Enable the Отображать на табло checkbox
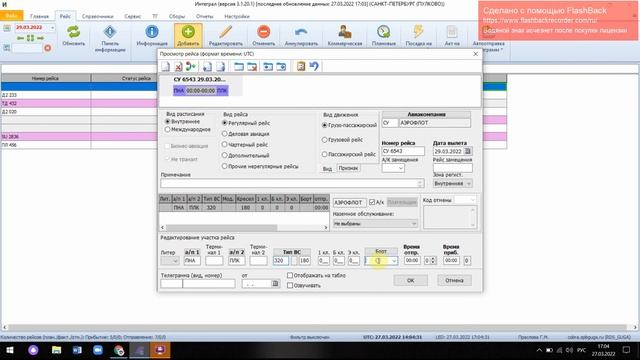This screenshot has height=360, width=640. [290, 276]
